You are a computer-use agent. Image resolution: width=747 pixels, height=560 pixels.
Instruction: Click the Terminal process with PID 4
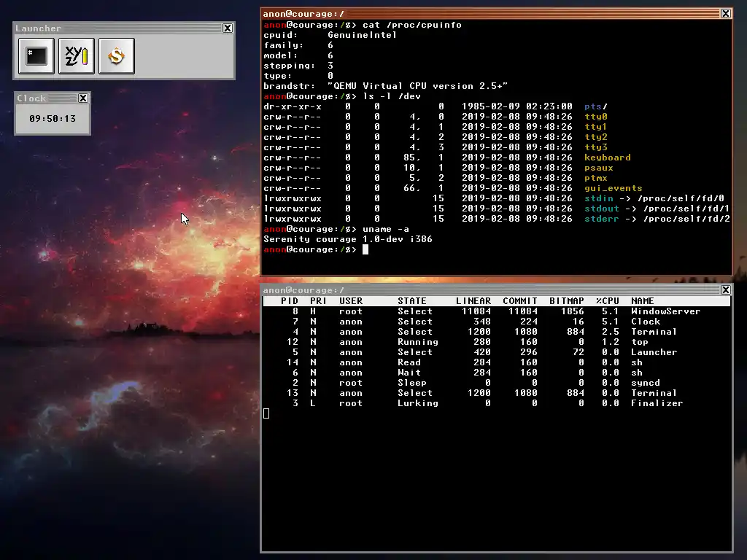[x=496, y=332]
